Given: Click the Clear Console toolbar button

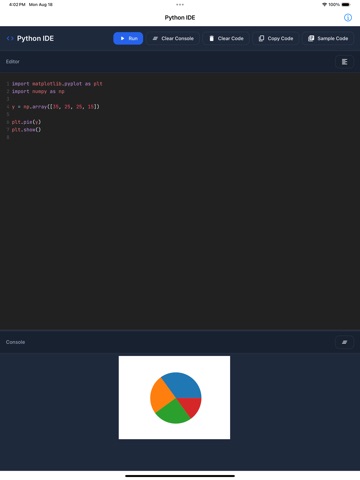Looking at the screenshot, I should coord(173,38).
